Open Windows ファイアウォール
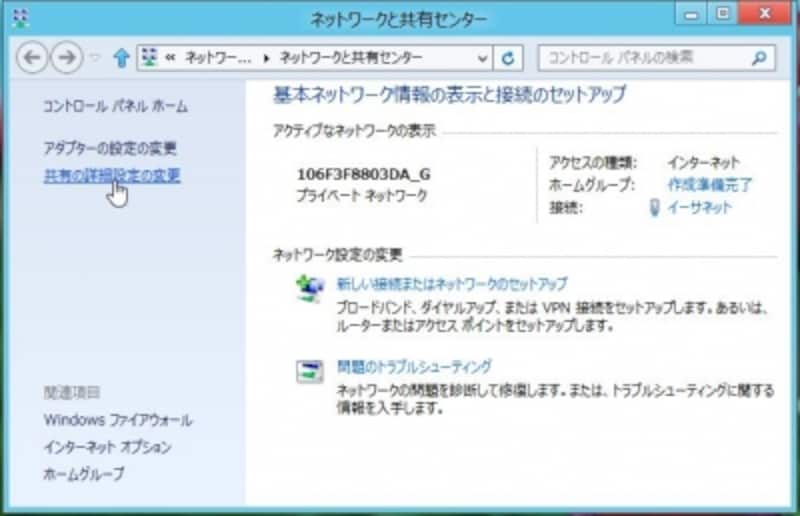Viewport: 800px width, 516px height. [118, 420]
